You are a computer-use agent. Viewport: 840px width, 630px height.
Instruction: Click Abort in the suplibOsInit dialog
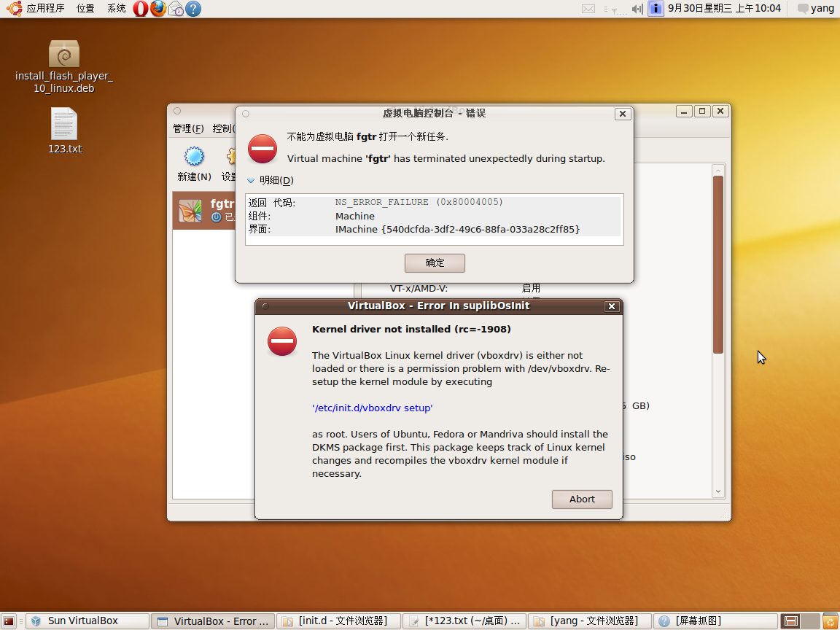[582, 499]
